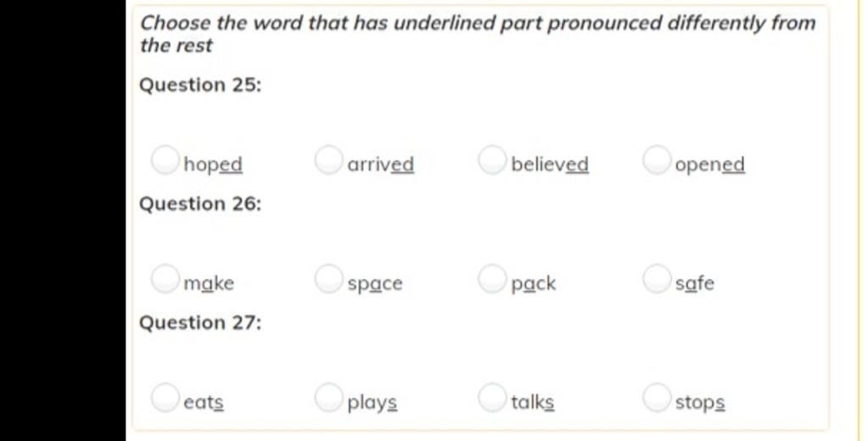Select the radio button next to "make"
The width and height of the screenshot is (868, 441).
pos(165,279)
